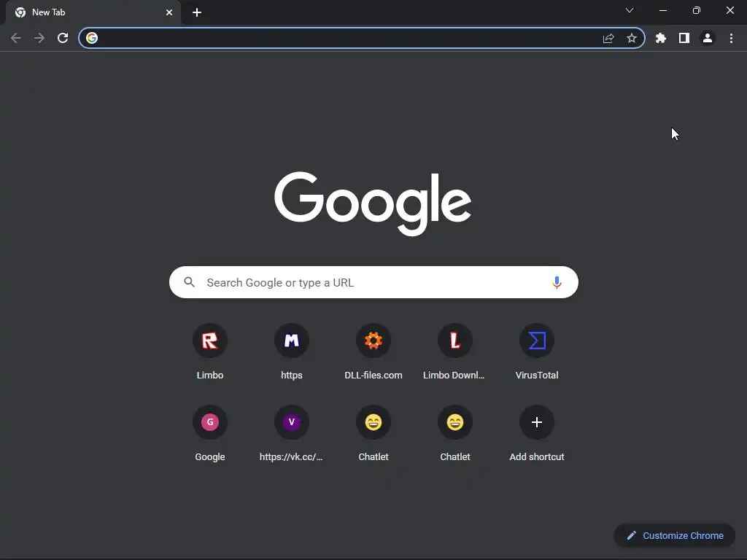747x560 pixels.
Task: Open the Limbo shortcut with the R icon
Action: 210,341
